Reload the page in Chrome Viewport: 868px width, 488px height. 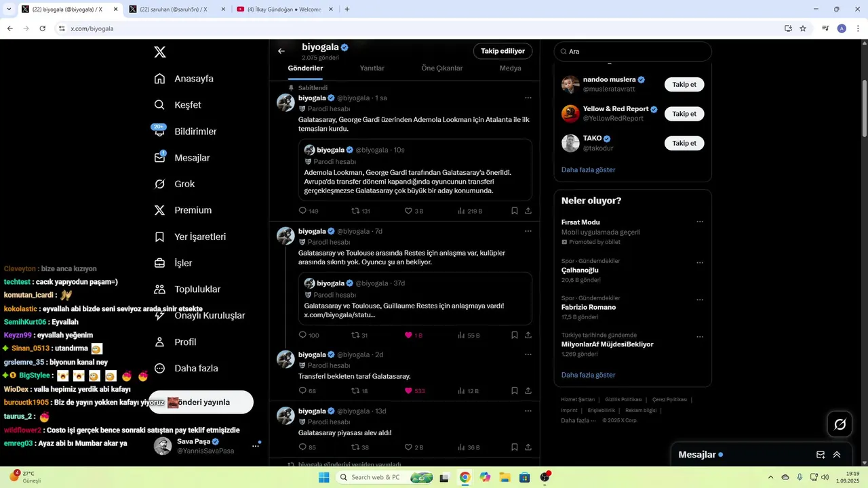pos(42,28)
